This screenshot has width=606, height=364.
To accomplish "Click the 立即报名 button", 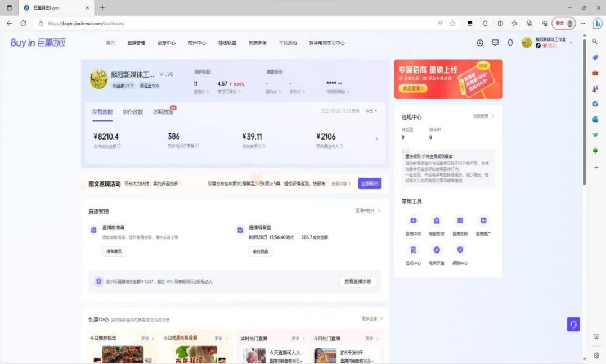I will (x=370, y=183).
